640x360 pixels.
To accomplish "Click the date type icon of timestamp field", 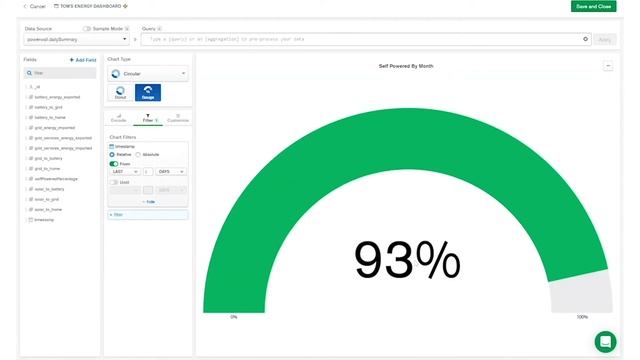I will tap(31, 220).
